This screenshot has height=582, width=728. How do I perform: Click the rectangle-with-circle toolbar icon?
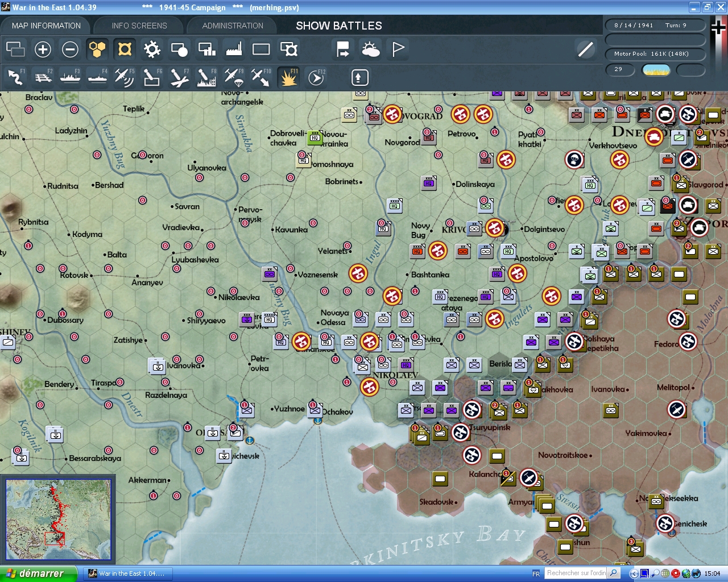[179, 49]
